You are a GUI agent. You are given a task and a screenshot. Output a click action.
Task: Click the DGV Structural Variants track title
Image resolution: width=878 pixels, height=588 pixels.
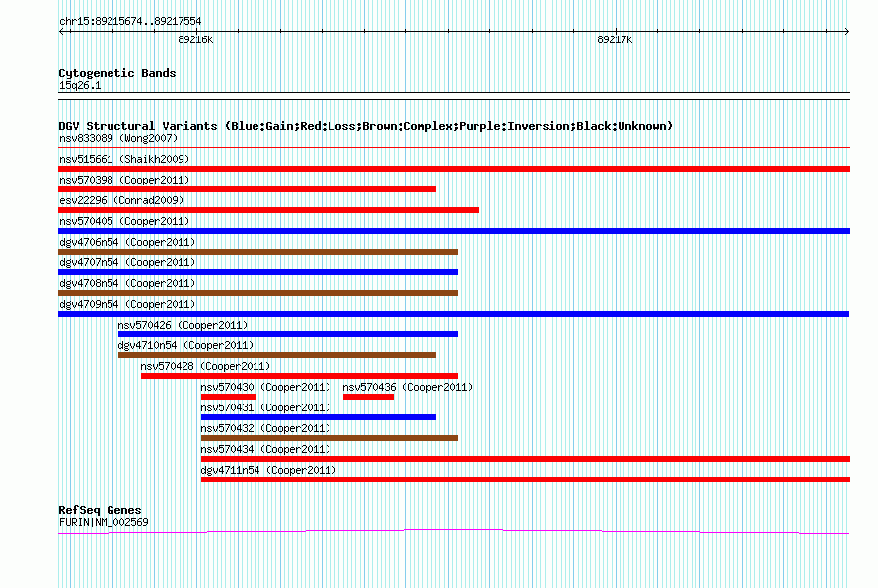365,126
